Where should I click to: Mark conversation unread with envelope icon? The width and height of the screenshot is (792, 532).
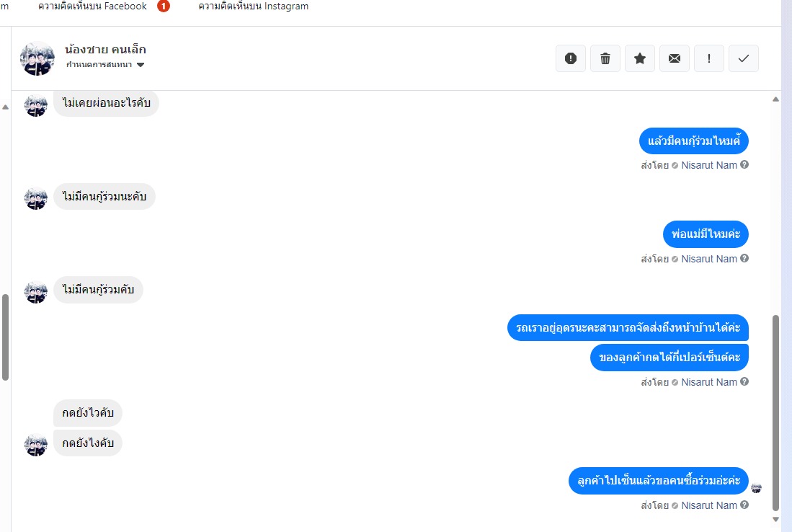click(x=675, y=58)
